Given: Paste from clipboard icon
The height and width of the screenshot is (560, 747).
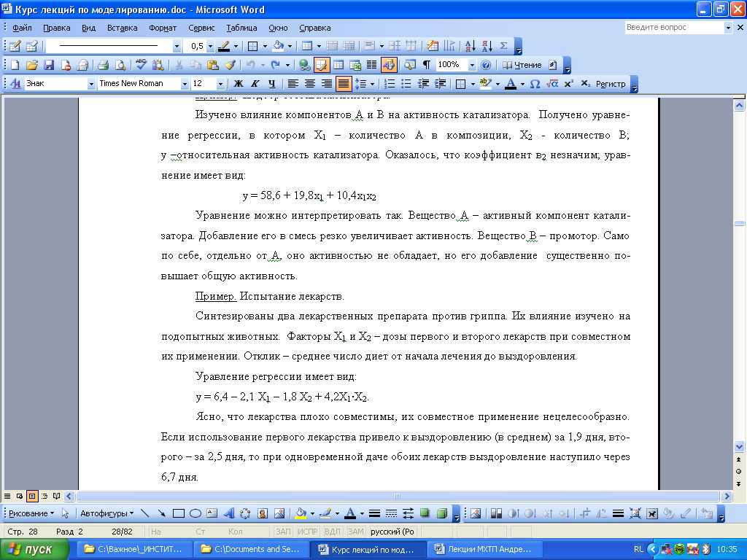Looking at the screenshot, I should pyautogui.click(x=213, y=65).
